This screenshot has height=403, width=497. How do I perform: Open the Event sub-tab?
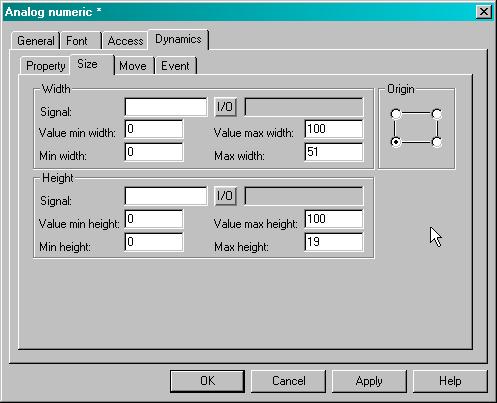pos(176,66)
